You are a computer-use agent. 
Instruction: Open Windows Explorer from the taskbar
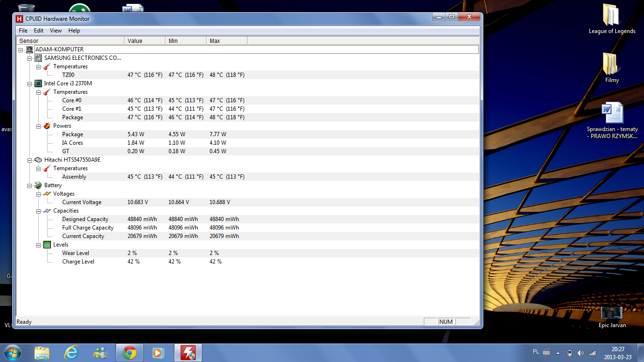(x=42, y=353)
